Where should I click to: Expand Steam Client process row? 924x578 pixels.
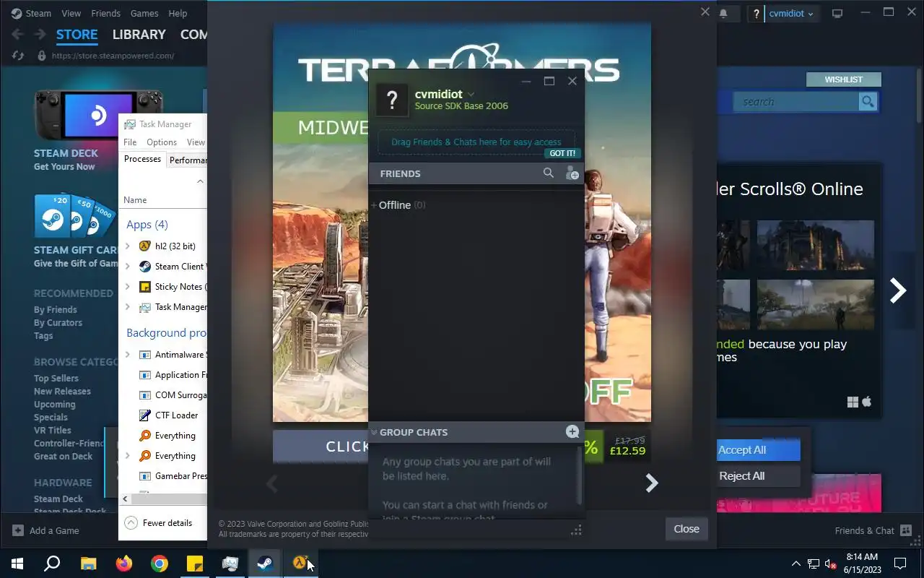click(x=128, y=267)
